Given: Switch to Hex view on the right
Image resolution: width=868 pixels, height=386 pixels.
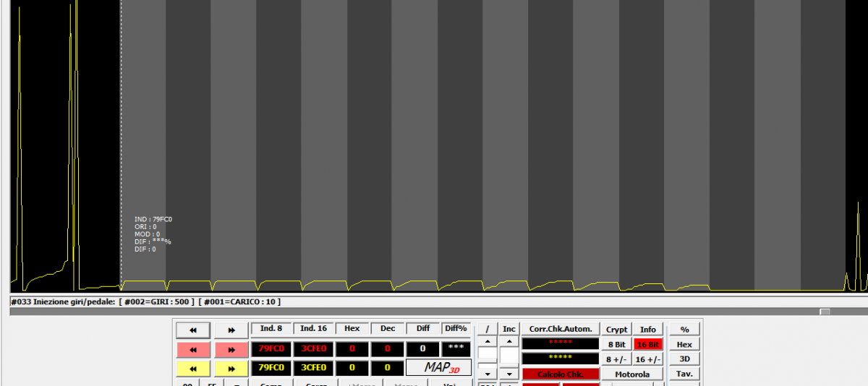Looking at the screenshot, I should [x=684, y=345].
